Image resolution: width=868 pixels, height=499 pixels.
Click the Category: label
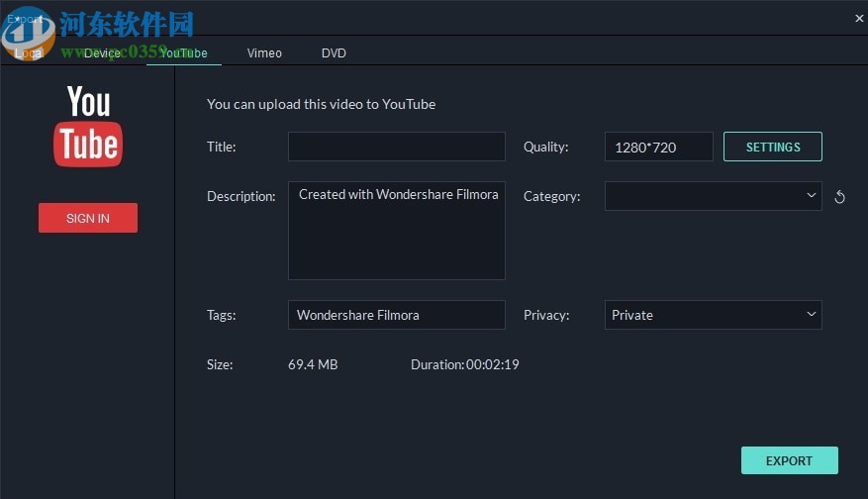click(x=552, y=197)
